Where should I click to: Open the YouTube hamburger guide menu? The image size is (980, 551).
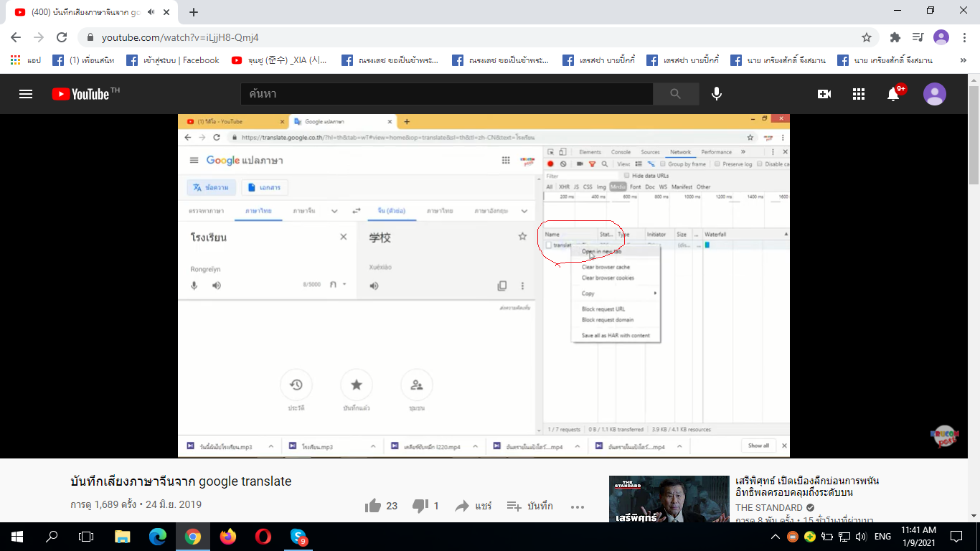[26, 94]
